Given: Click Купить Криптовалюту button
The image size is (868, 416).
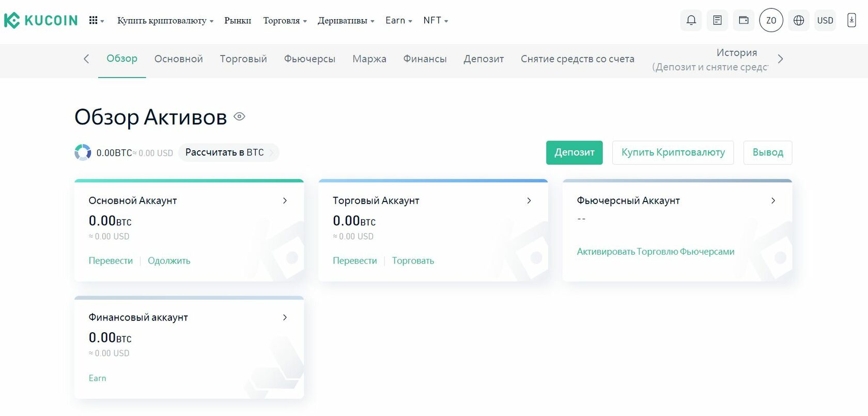Looking at the screenshot, I should coord(673,152).
